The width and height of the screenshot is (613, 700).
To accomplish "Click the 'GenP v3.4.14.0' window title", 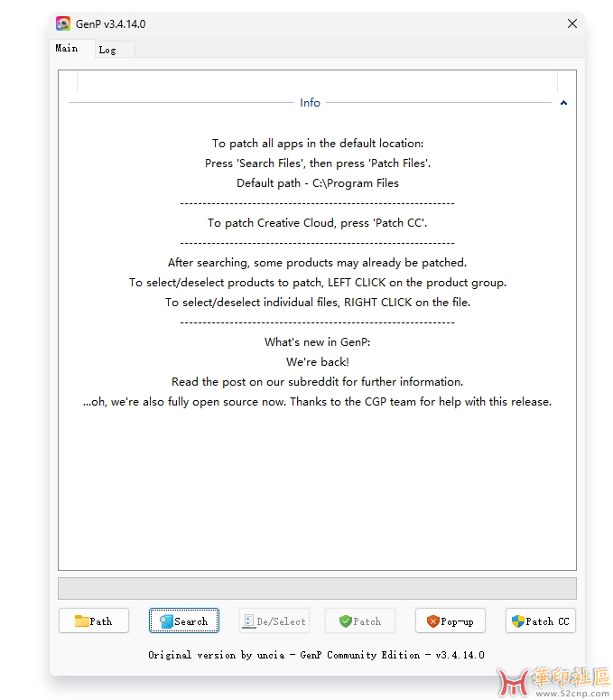I will pyautogui.click(x=111, y=24).
